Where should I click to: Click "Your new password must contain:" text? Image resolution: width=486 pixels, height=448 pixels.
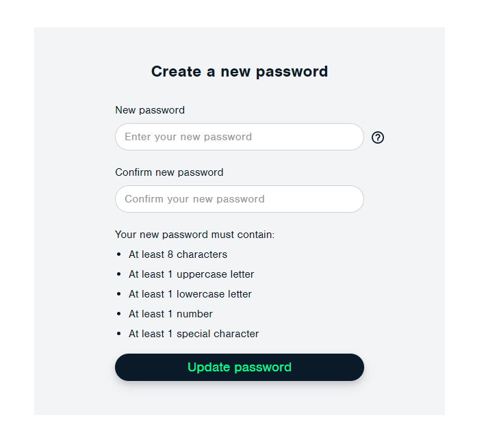pyautogui.click(x=194, y=235)
